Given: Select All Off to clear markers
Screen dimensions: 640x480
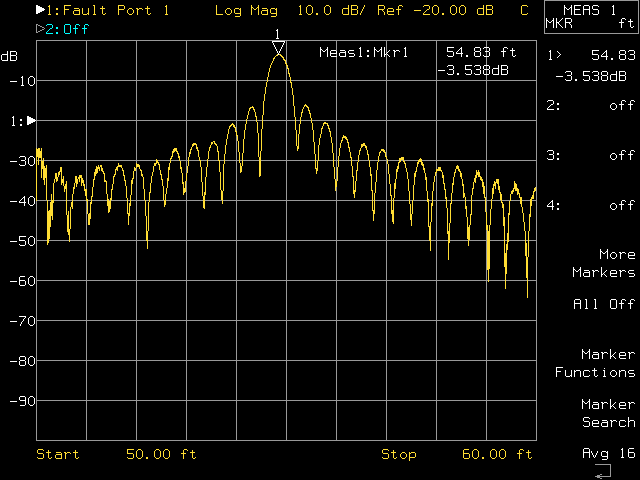Looking at the screenshot, I should point(604,304).
